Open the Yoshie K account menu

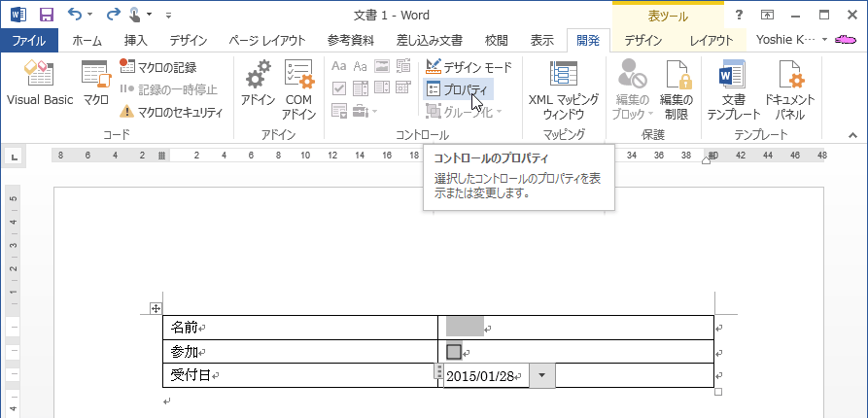coord(791,40)
